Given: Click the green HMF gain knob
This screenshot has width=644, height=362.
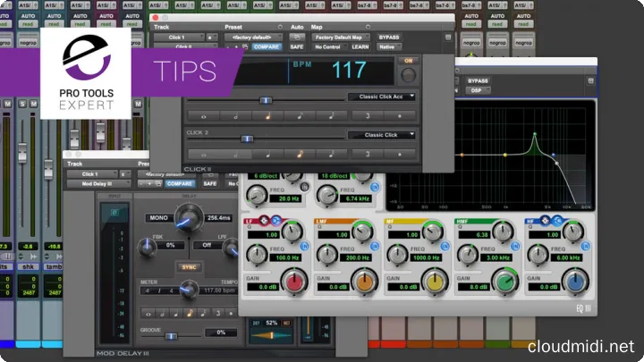Looking at the screenshot, I should pos(505,283).
